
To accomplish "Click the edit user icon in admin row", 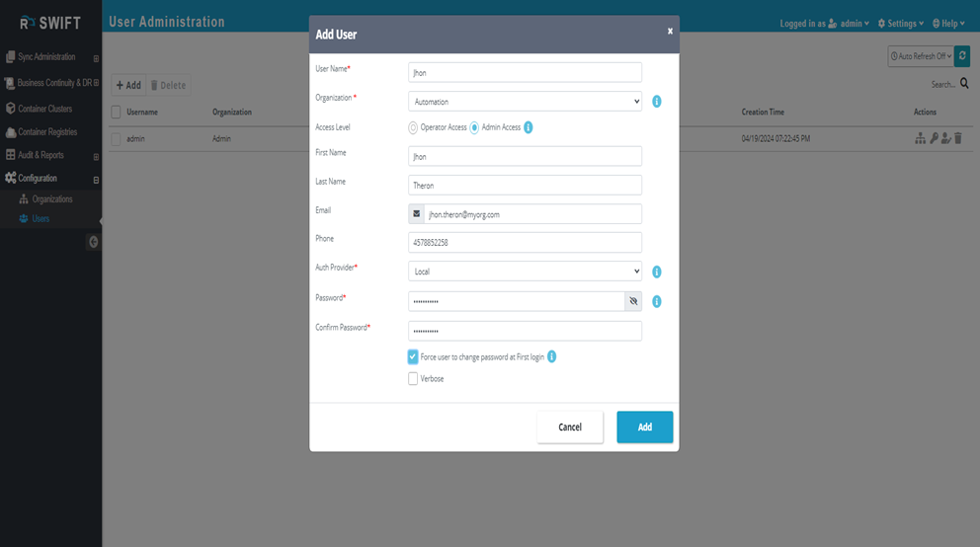I will (946, 138).
